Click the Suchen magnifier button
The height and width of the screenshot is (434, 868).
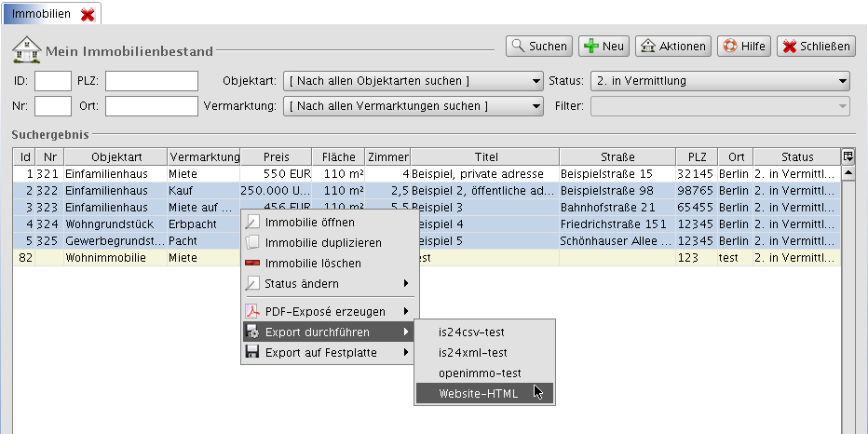(538, 47)
